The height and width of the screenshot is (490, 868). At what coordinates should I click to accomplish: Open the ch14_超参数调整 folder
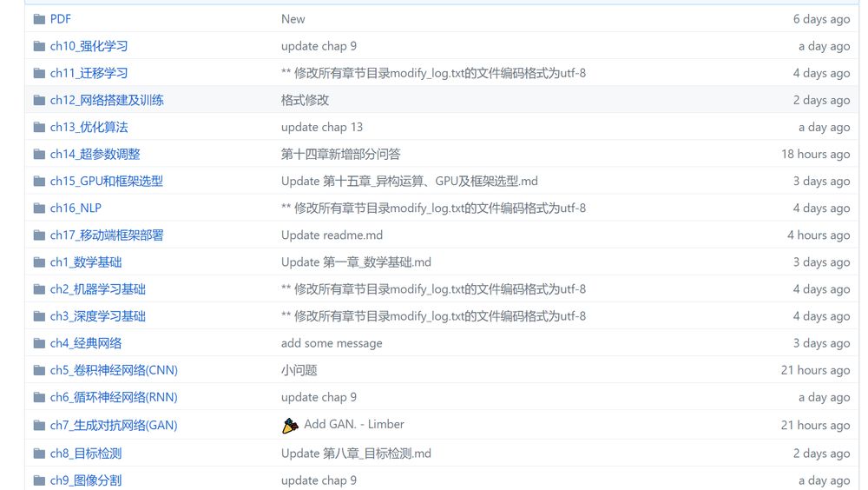click(95, 154)
